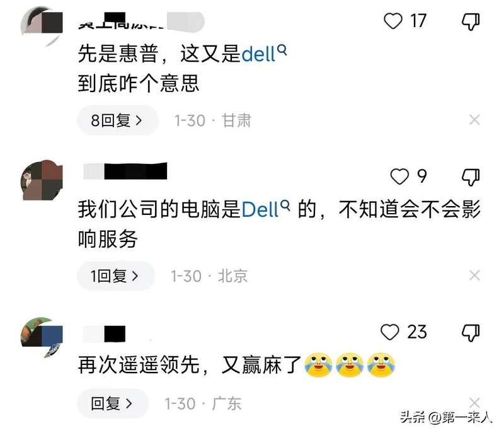Like the Gansu comment with 17 likes
Viewport: 504px width, 435px height.
392,21
